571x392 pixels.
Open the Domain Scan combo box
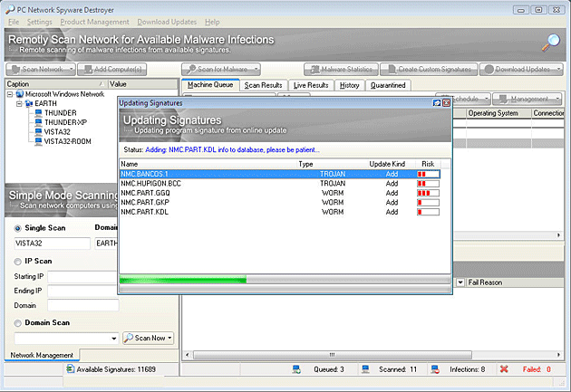(x=112, y=338)
